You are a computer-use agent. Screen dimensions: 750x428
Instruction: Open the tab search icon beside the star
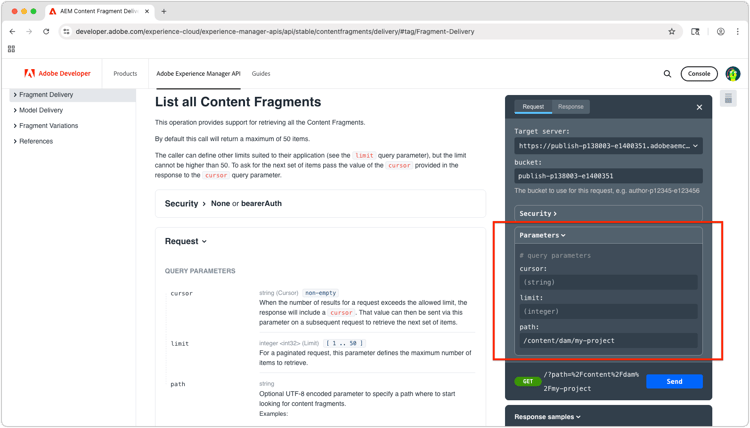coord(695,32)
